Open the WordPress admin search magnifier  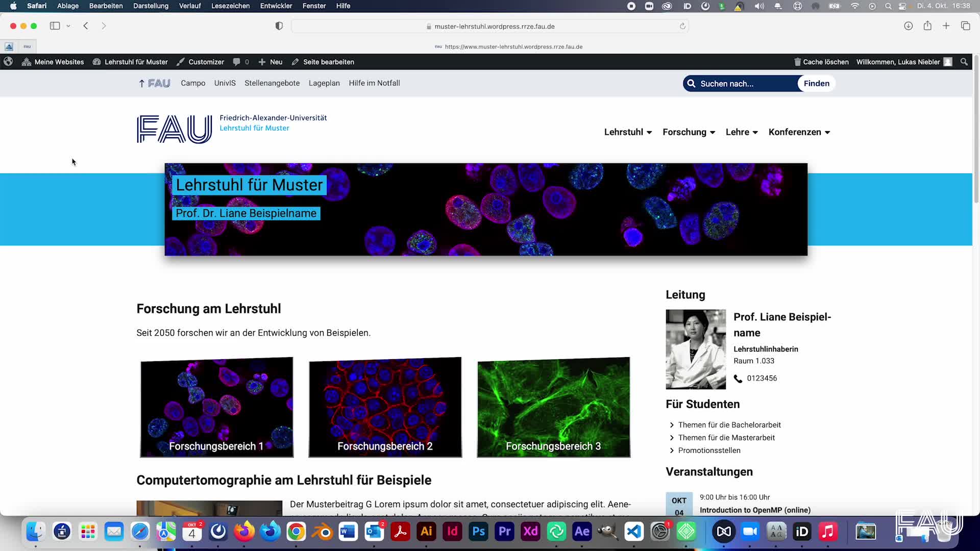tap(964, 62)
